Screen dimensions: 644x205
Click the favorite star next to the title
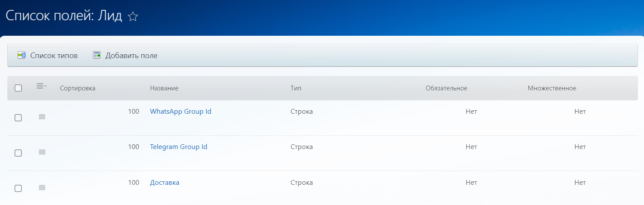coord(133,17)
